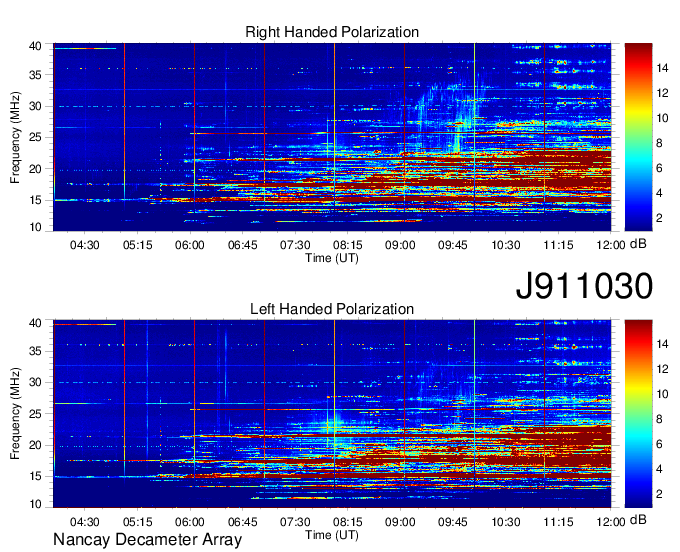Click the "dB" unit beside left-handed colorbar
The width and height of the screenshot is (680, 552).
pos(638,520)
